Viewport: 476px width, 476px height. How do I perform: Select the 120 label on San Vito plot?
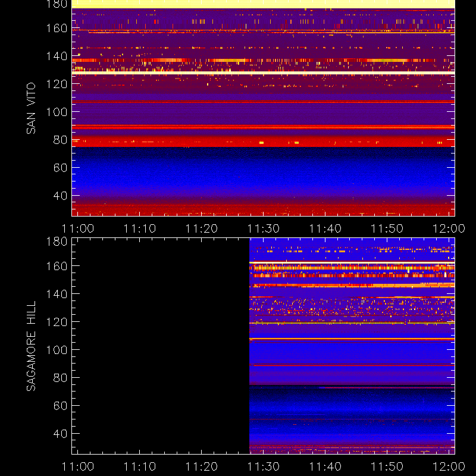pos(57,84)
